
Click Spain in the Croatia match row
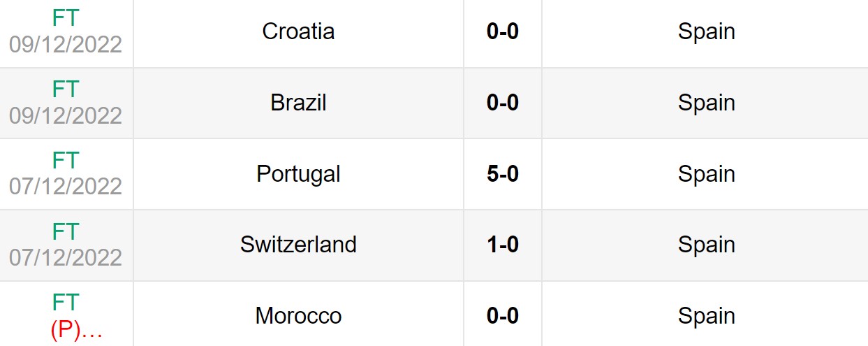click(706, 31)
